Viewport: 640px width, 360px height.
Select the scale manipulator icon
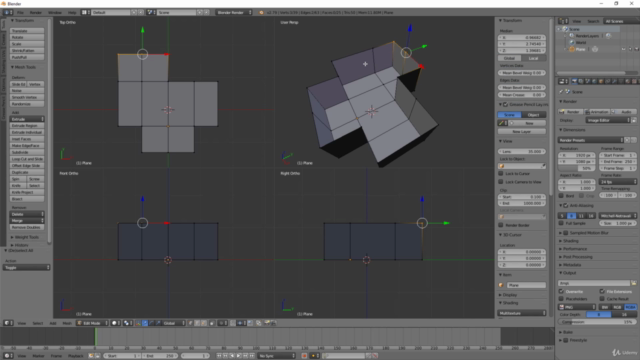tap(158, 323)
